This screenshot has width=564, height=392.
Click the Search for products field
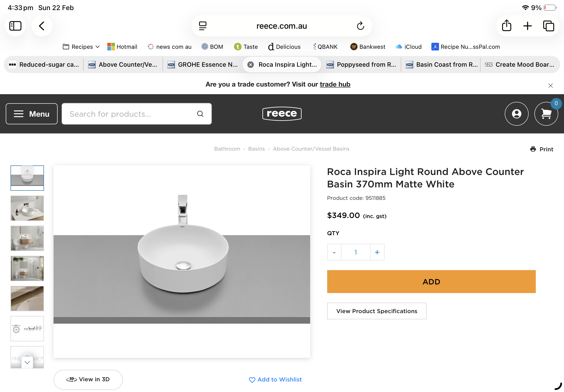[x=130, y=114]
